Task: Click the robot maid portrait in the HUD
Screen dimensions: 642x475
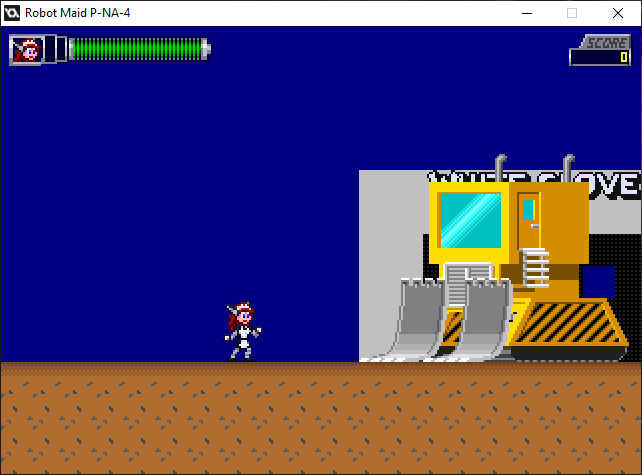Action: click(x=26, y=50)
